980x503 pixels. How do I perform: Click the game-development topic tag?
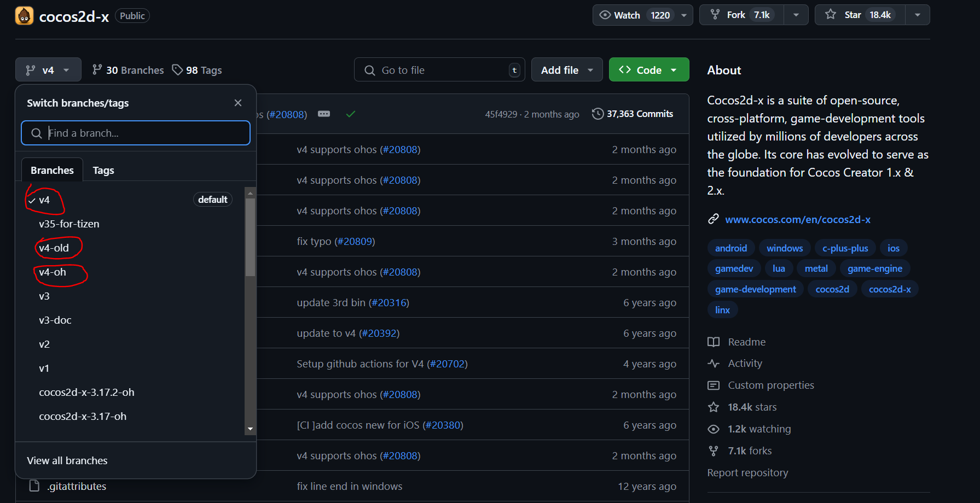(x=756, y=289)
